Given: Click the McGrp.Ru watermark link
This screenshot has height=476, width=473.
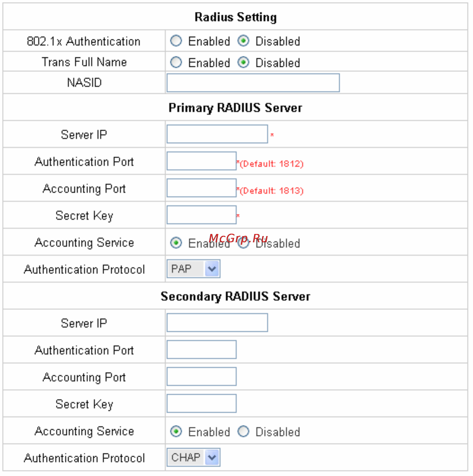Looking at the screenshot, I should (238, 238).
